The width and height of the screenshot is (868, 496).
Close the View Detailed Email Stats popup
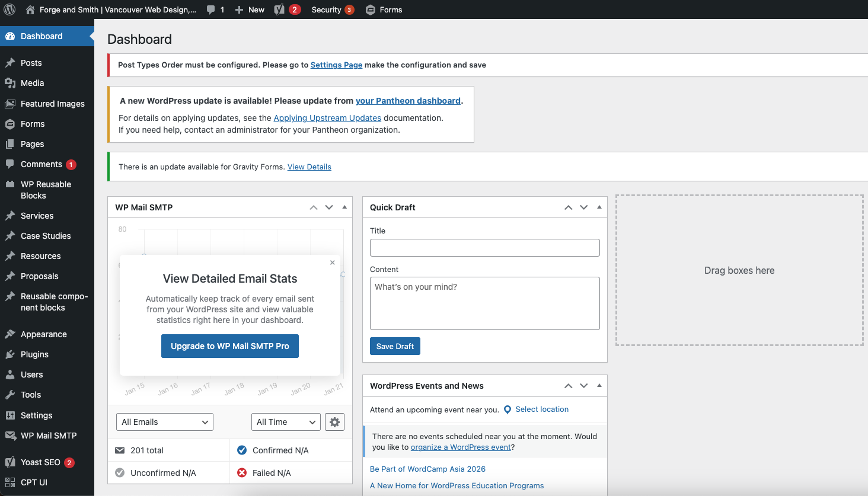click(333, 263)
